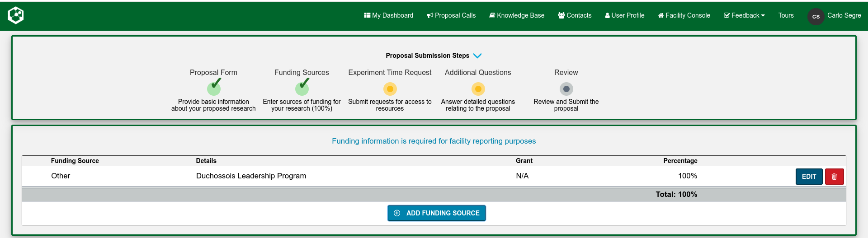868x238 pixels.
Task: Click the Proposal Form green checkmark step
Action: 214,88
